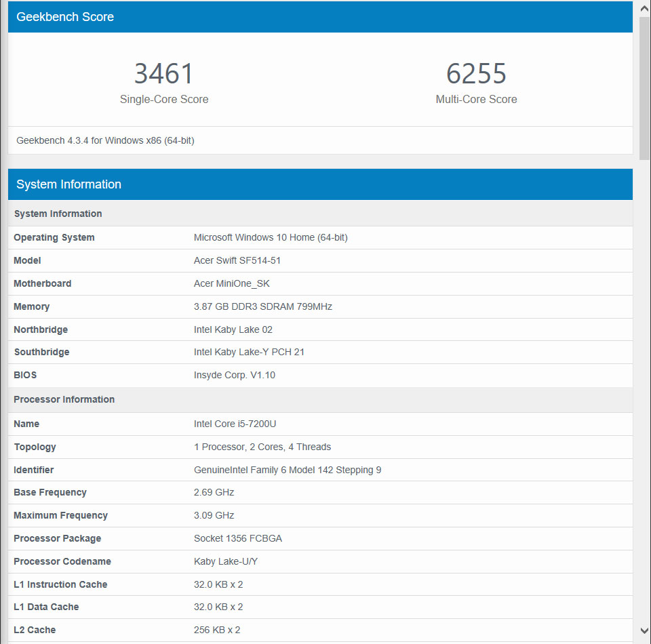This screenshot has width=651, height=644.
Task: Select 256 KB x 2 L2 value
Action: point(217,630)
